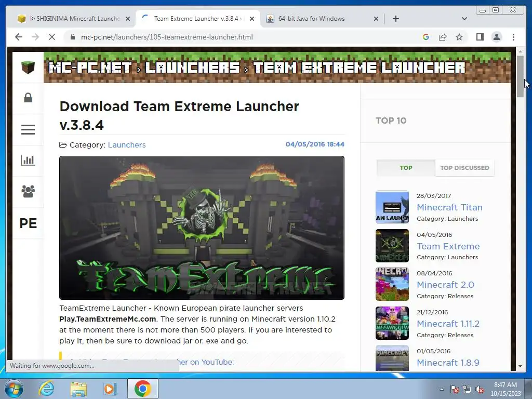Click the 04/05/2016 18:44 post date
532x399 pixels.
point(315,144)
